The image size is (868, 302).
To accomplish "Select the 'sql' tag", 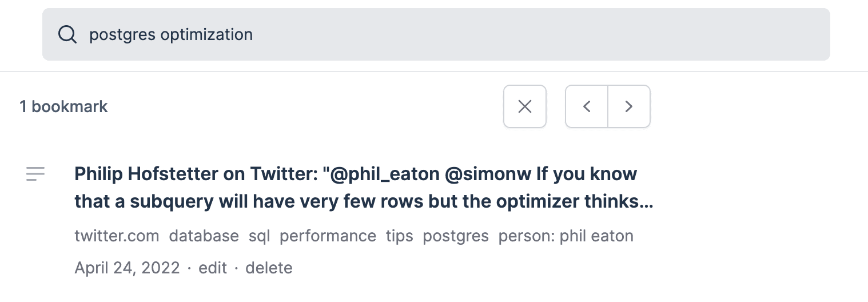I will pyautogui.click(x=259, y=236).
